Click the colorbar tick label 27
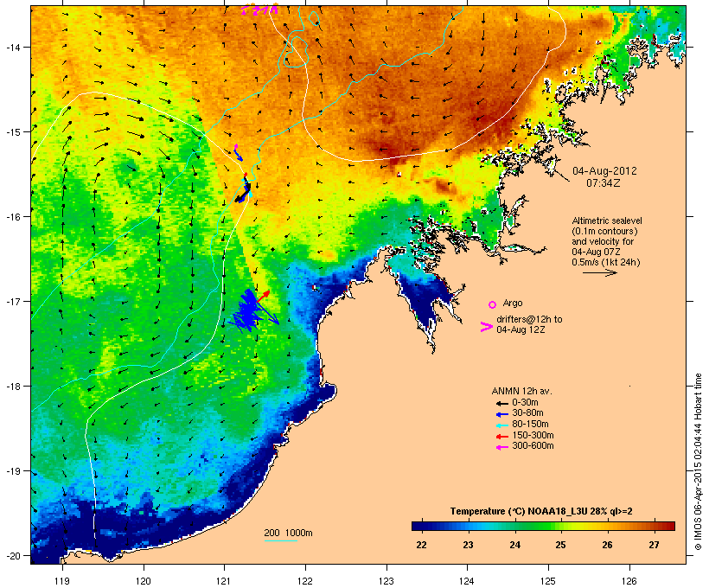This screenshot has width=709, height=588. click(655, 545)
